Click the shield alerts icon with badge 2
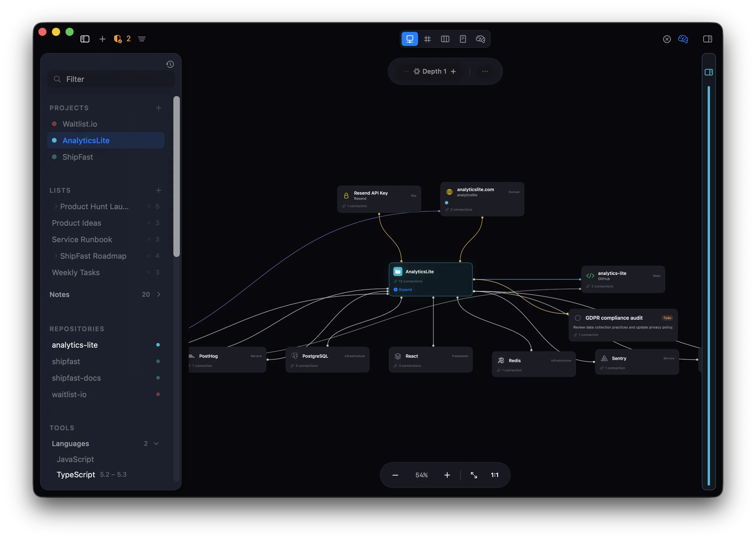This screenshot has height=541, width=756. pyautogui.click(x=118, y=39)
